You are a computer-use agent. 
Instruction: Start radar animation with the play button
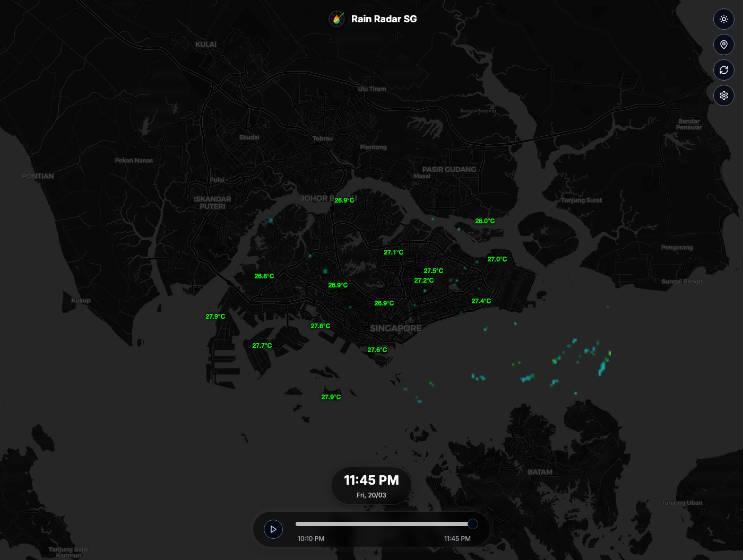[x=273, y=529]
